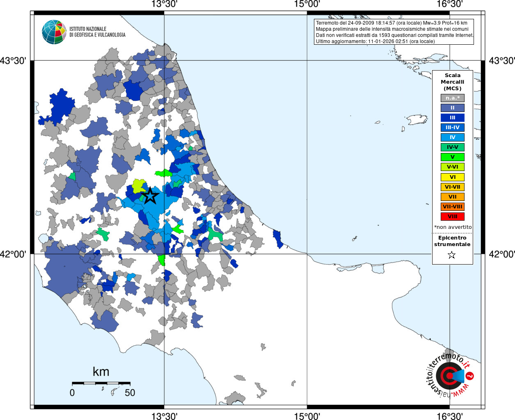Select the MCS III legend swatch
This screenshot has width=515, height=420.
click(x=453, y=118)
